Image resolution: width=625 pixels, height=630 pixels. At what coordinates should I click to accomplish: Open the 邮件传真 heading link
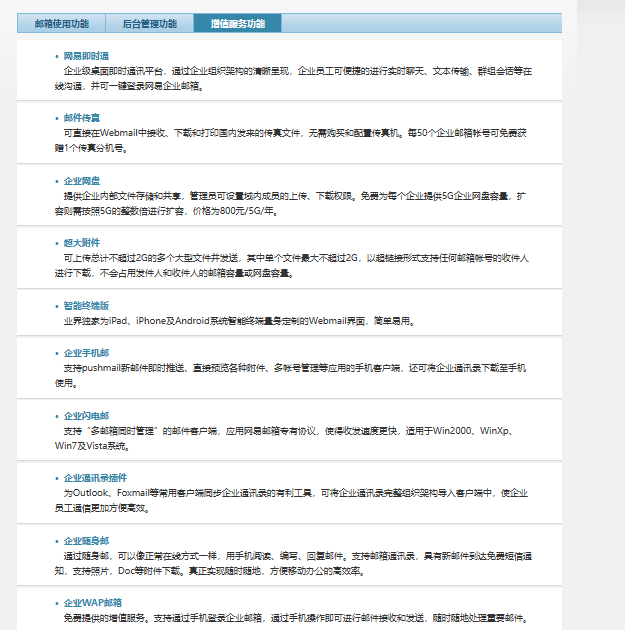click(82, 118)
